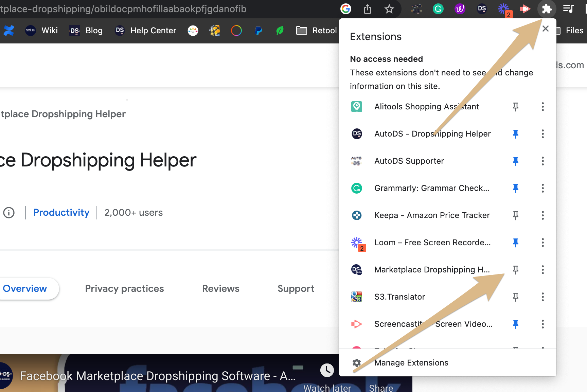The image size is (587, 392).
Task: Launch AutoDS - Dropshipping Helper from the list
Action: click(x=421, y=134)
